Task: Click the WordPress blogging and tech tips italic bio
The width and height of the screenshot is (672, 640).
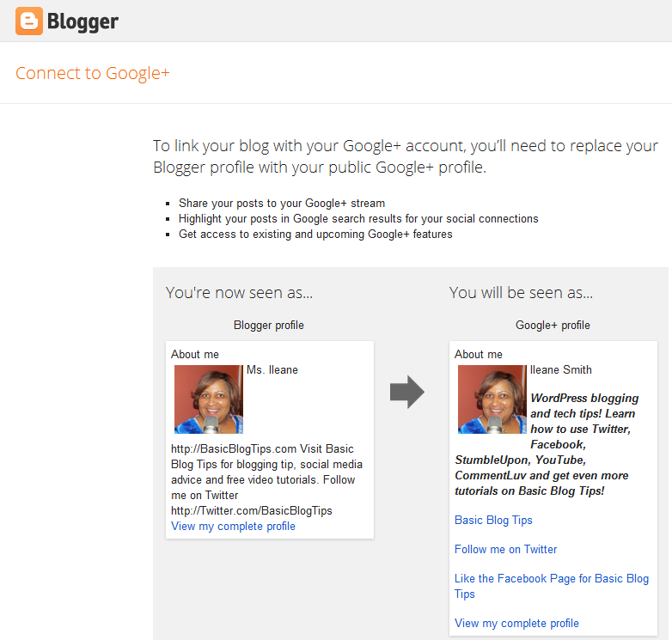Action: tap(547, 444)
